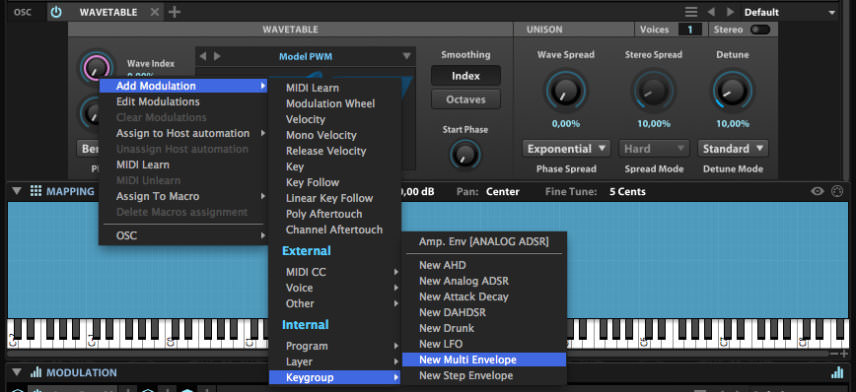The image size is (856, 392).
Task: Add a new oscillator with plus icon
Action: click(x=174, y=12)
